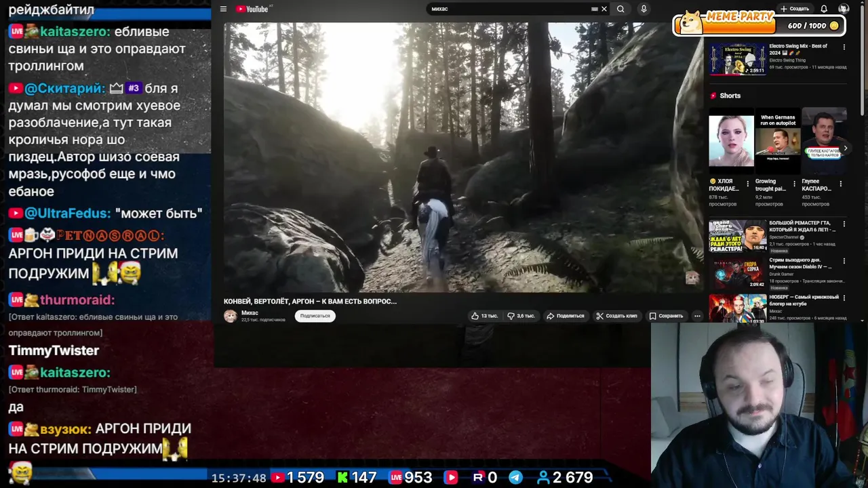Open the Diablo IV stream thumbnail
The width and height of the screenshot is (868, 488).
tap(737, 273)
